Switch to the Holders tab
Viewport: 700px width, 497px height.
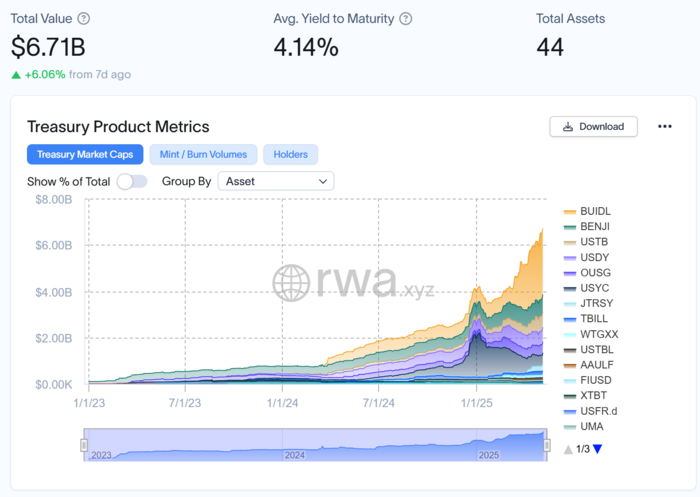click(x=291, y=155)
